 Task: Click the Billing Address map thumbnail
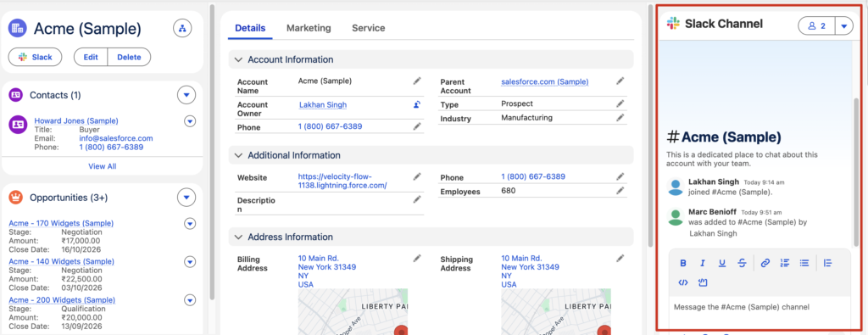353,311
